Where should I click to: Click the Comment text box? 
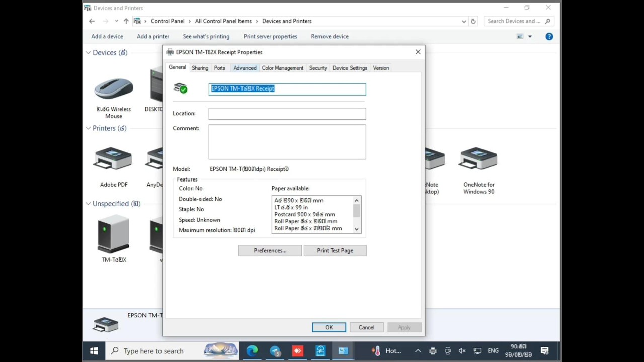[x=287, y=142]
